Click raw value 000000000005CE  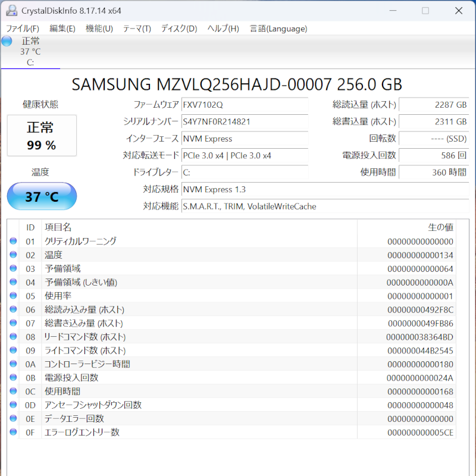click(x=420, y=433)
